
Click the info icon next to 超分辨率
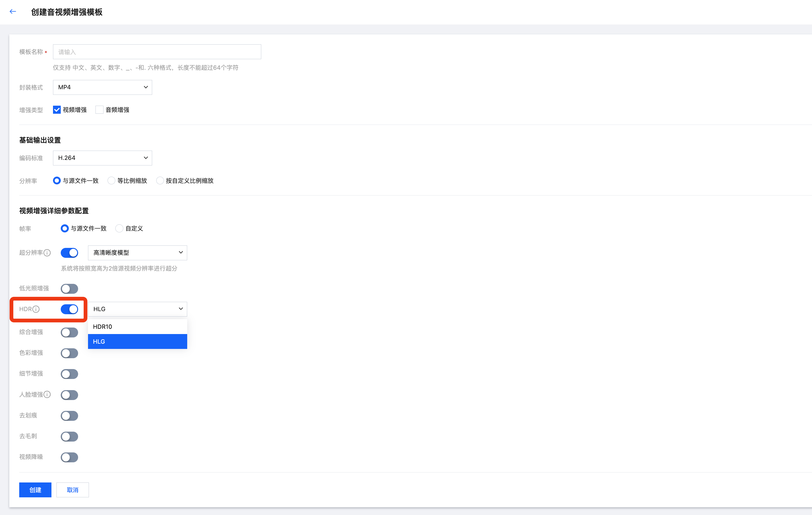[47, 253]
